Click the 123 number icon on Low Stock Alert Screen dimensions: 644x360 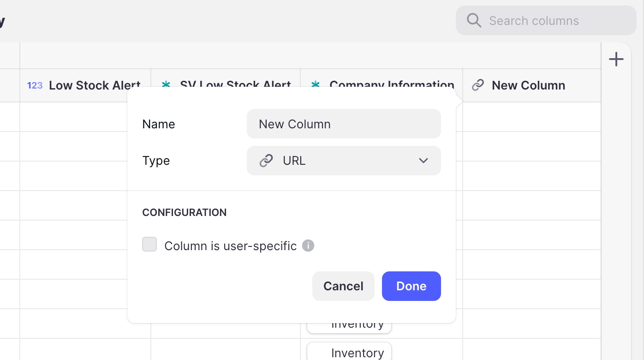[x=35, y=85]
